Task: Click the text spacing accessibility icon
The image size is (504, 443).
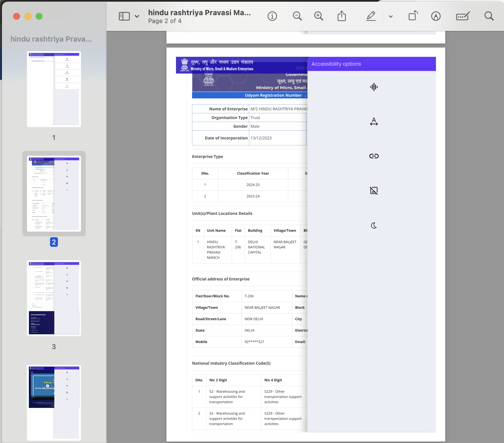Action: tap(374, 122)
